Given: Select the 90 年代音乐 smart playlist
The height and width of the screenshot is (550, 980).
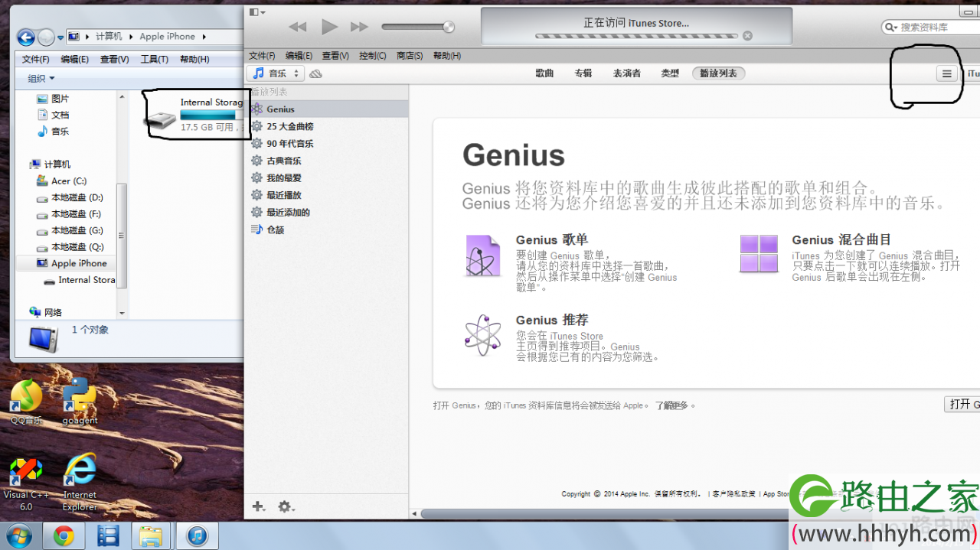Looking at the screenshot, I should pos(326,144).
